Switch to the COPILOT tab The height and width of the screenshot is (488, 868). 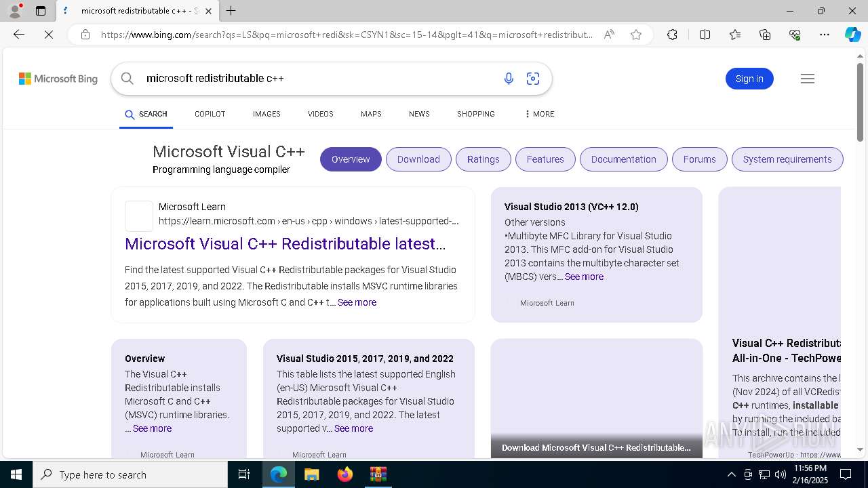(210, 114)
